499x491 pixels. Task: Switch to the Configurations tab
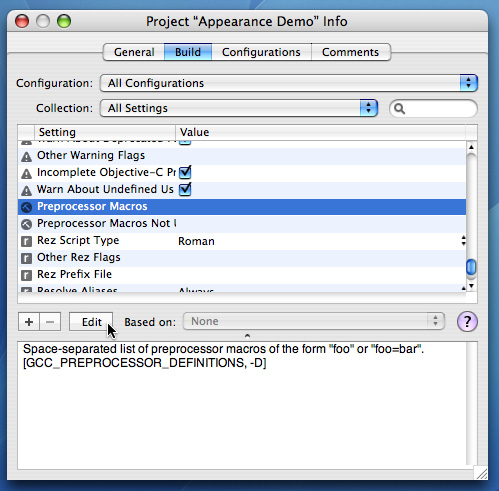pyautogui.click(x=261, y=52)
